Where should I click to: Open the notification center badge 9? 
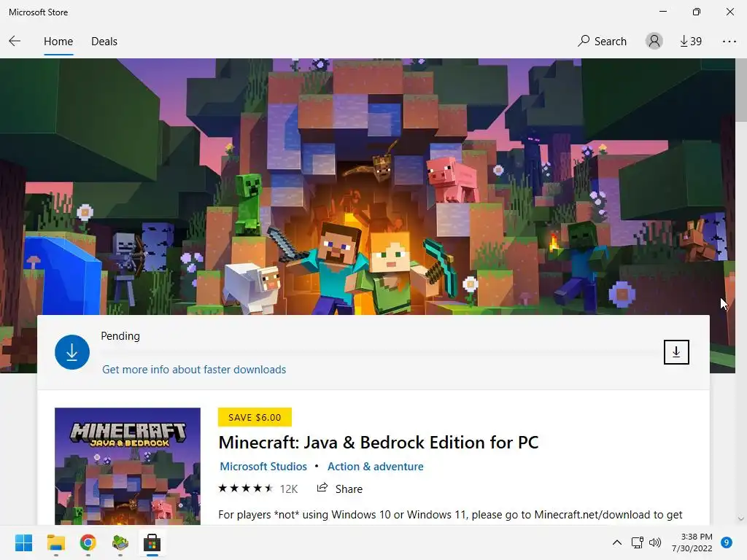click(726, 542)
